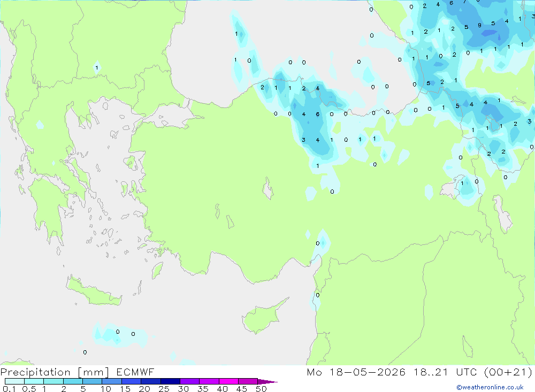
Task: Click the '25' legend scale label
Action: tap(164, 389)
